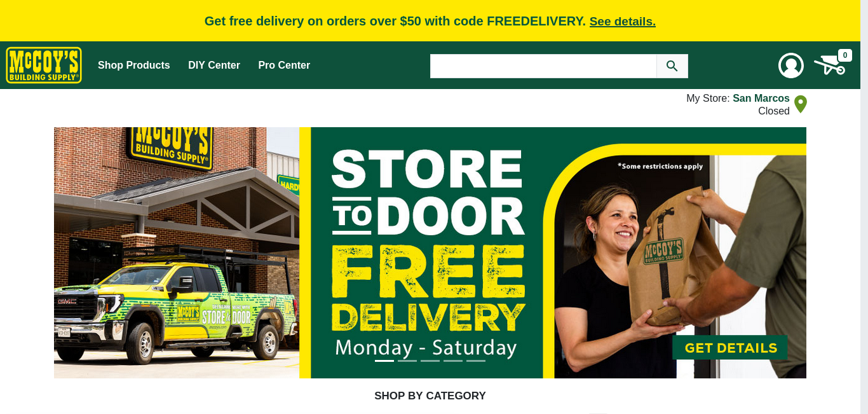
Task: Select the fourth carousel slide indicator
Action: point(453,361)
